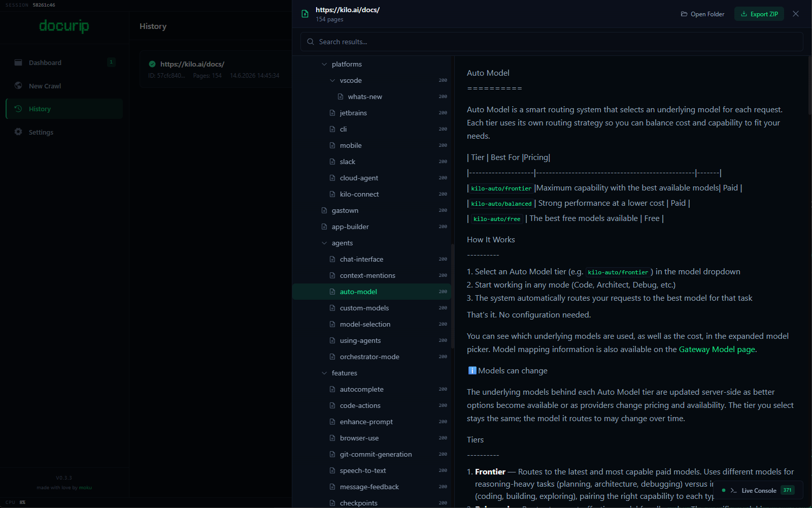Click the magnifier icon in search bar
Screen dimensions: 812x508
pos(311,42)
